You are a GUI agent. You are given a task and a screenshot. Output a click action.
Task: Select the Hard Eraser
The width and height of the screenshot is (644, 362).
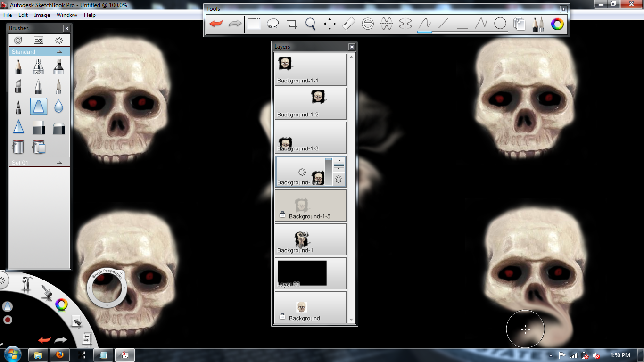point(39,127)
